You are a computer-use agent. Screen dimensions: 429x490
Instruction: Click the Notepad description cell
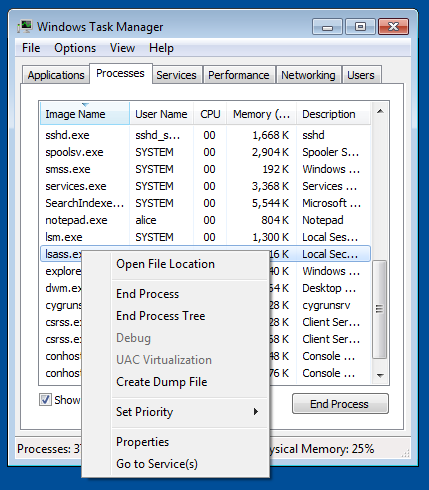point(323,220)
